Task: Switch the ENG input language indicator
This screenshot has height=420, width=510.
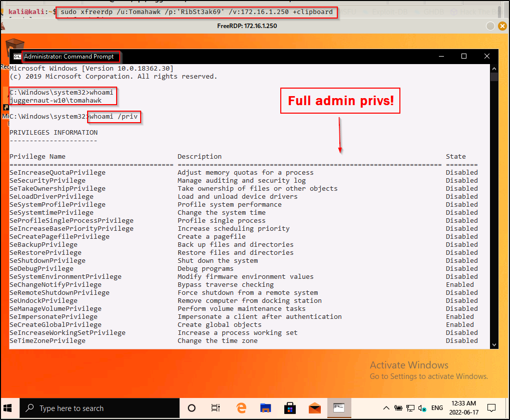Action: click(x=437, y=408)
